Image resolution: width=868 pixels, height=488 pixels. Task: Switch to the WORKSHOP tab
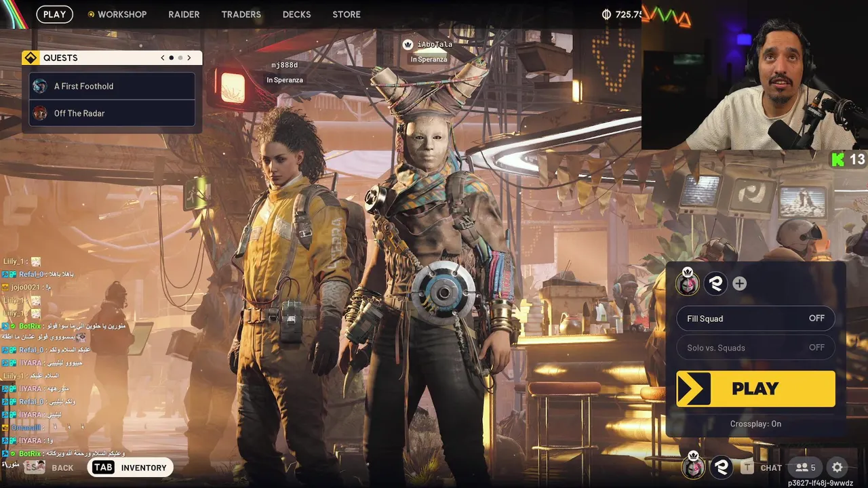click(x=122, y=14)
